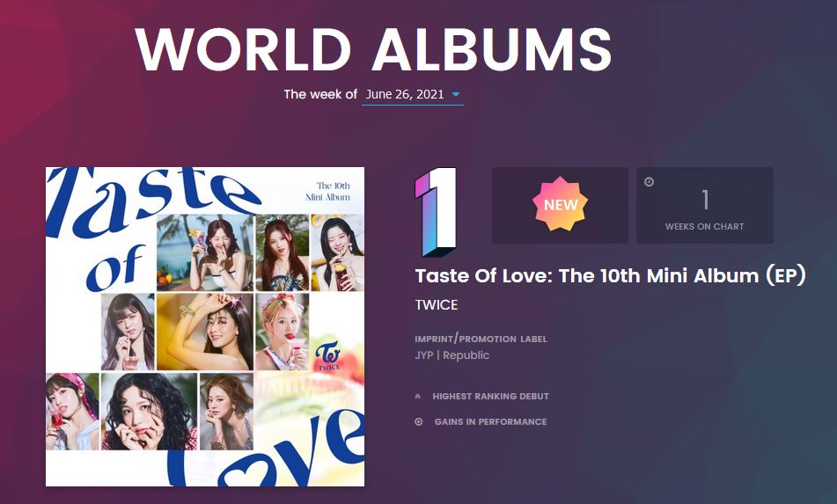Click "The 10th Mini Album" cover text
The width and height of the screenshot is (837, 504).
tap(328, 192)
